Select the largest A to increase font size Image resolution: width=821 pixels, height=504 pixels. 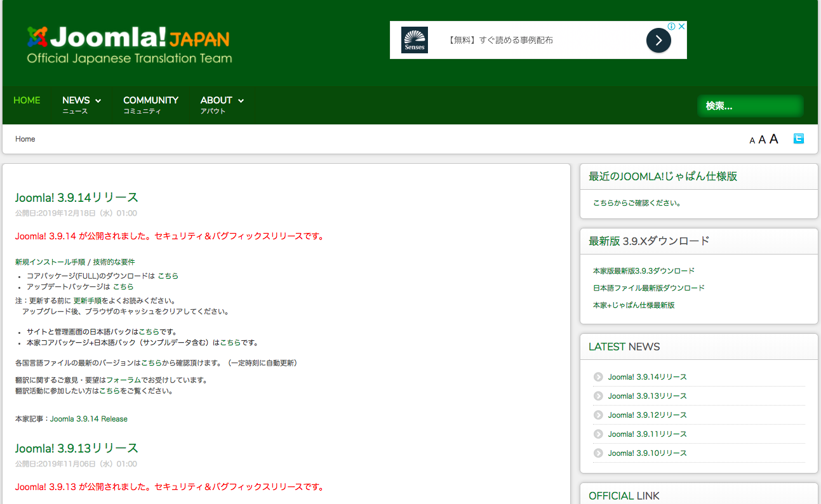pyautogui.click(x=773, y=138)
